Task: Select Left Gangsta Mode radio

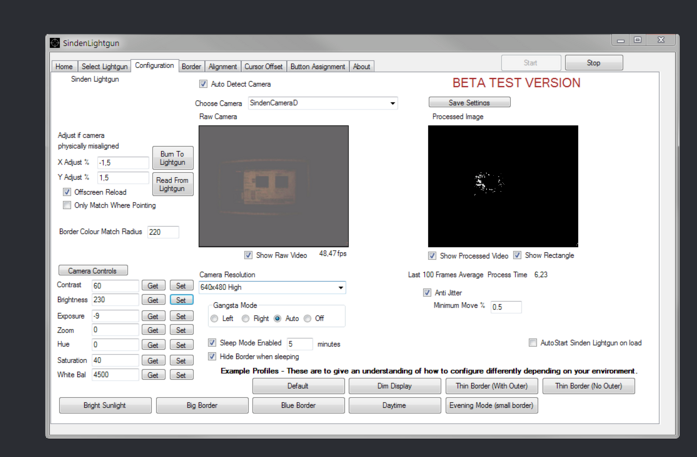Action: [214, 318]
